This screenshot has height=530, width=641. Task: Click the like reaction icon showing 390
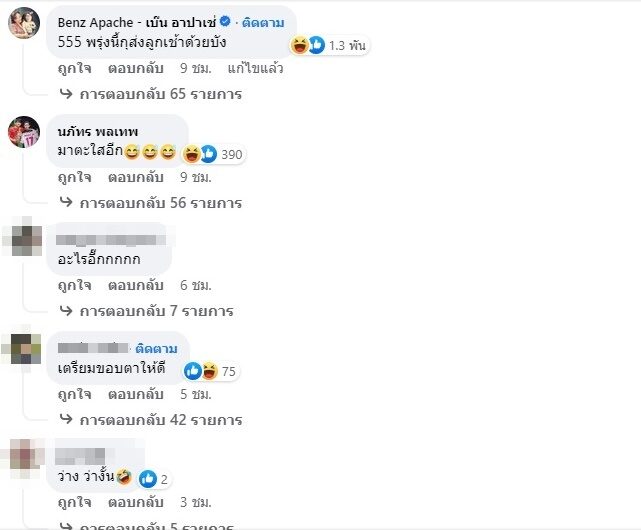(209, 154)
